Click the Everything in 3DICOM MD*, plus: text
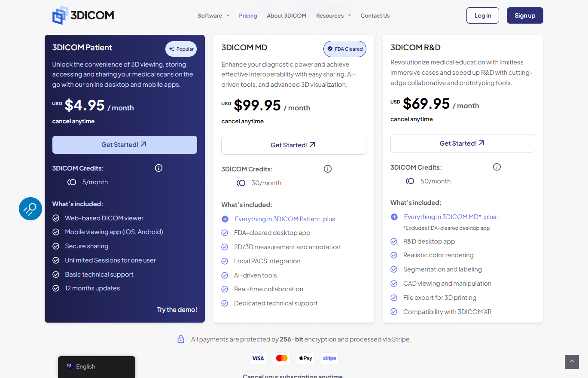588x378 pixels. click(x=451, y=217)
